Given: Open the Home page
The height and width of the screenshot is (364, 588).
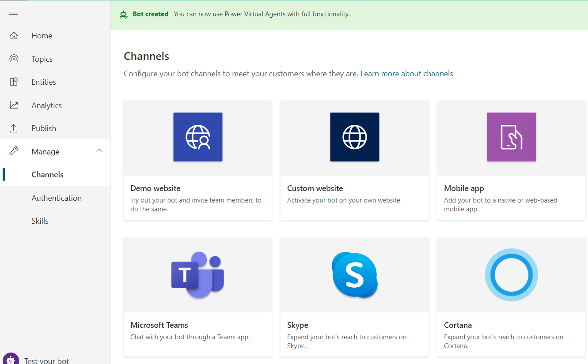Looking at the screenshot, I should (42, 36).
